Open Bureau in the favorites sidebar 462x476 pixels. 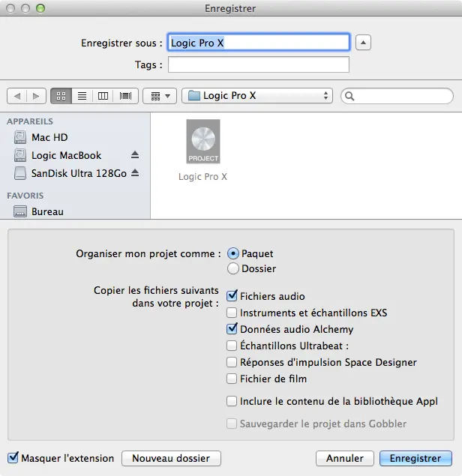pos(46,211)
